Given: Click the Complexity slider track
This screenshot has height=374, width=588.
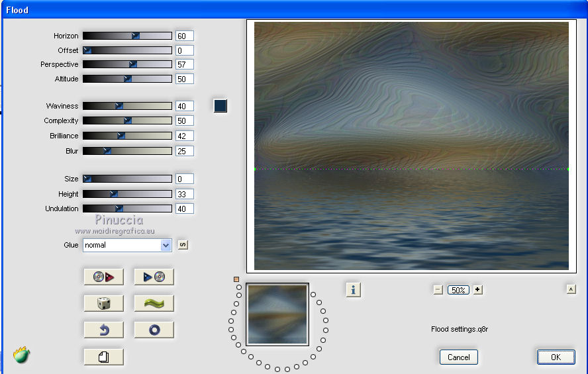Looking at the screenshot, I should pos(127,120).
